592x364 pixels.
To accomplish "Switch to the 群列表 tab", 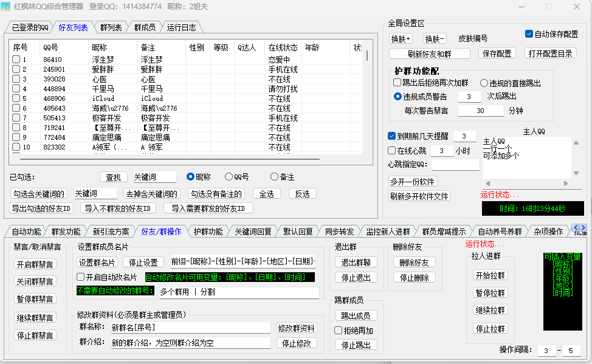I will pos(111,27).
